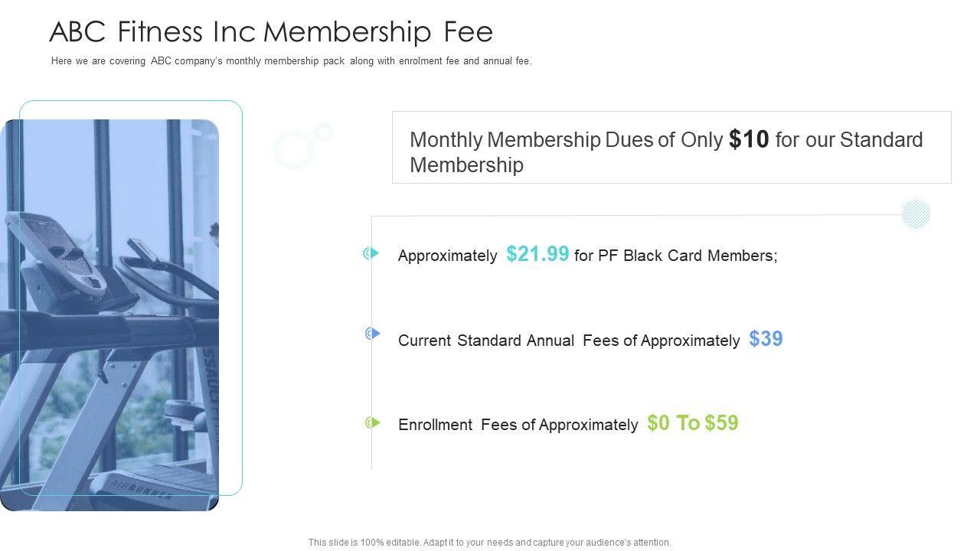The height and width of the screenshot is (551, 980).
Task: Select the small dotted ring decoration
Action: (324, 132)
